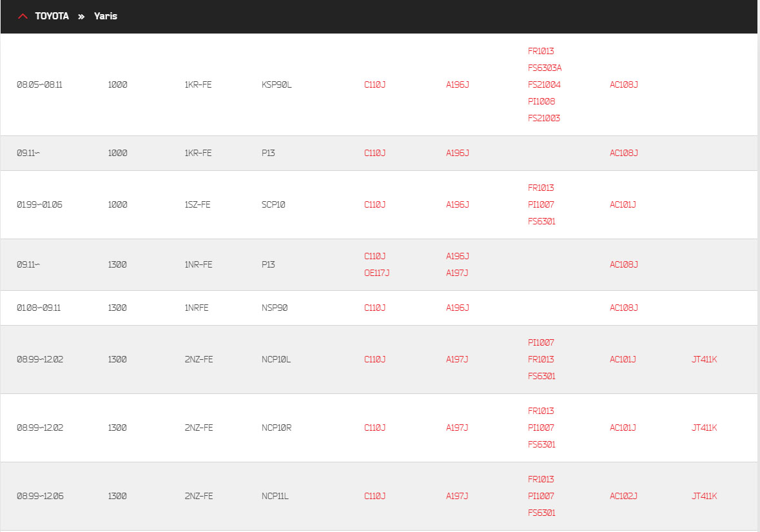Click A197J in the NCP10R row

click(457, 428)
